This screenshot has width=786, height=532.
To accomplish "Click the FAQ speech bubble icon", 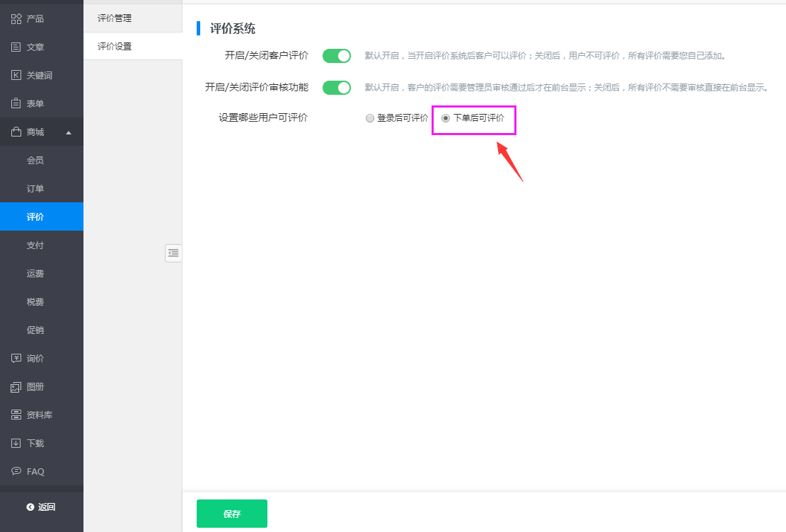I will coord(16,471).
